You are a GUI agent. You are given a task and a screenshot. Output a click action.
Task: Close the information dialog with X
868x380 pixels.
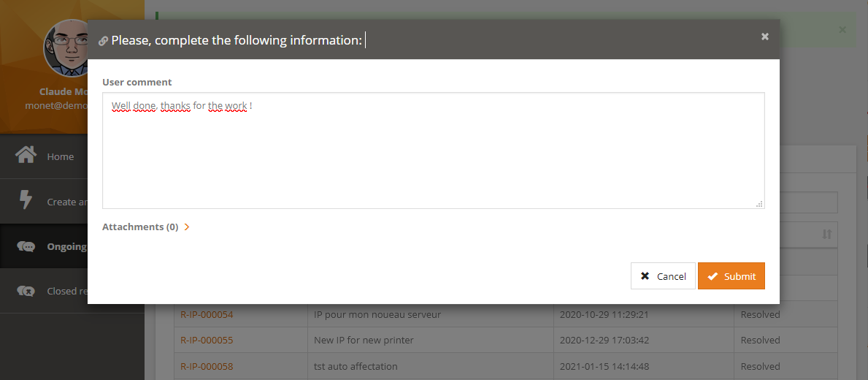pos(764,37)
